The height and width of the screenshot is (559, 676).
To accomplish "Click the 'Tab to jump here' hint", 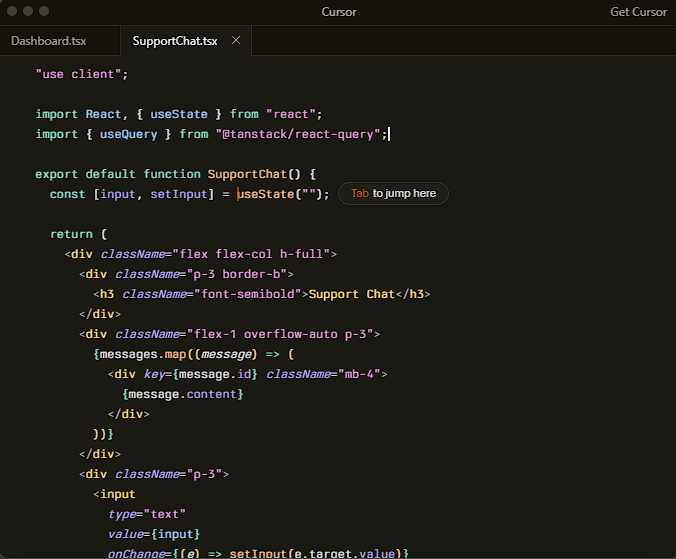I will point(393,194).
